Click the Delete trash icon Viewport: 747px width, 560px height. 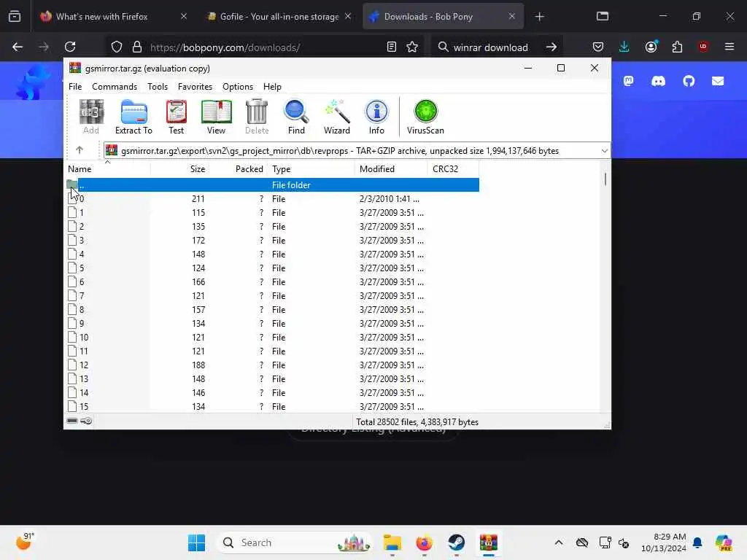pos(257,117)
